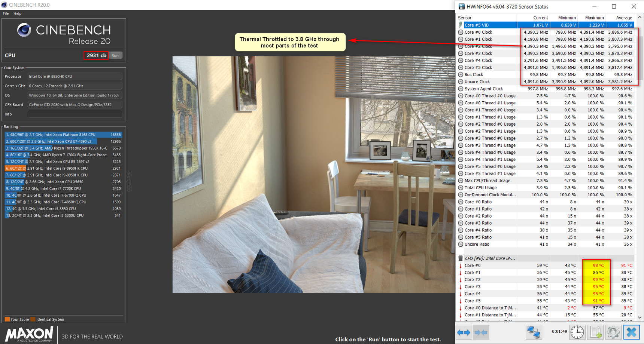644x344 pixels.
Task: Click the MAXON logo
Action: (x=29, y=334)
